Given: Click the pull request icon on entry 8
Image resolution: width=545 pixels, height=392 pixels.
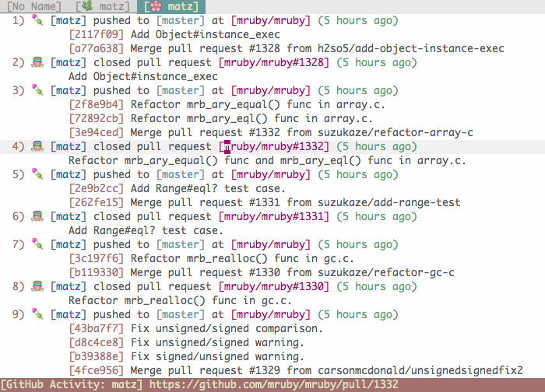Looking at the screenshot, I should click(x=37, y=286).
